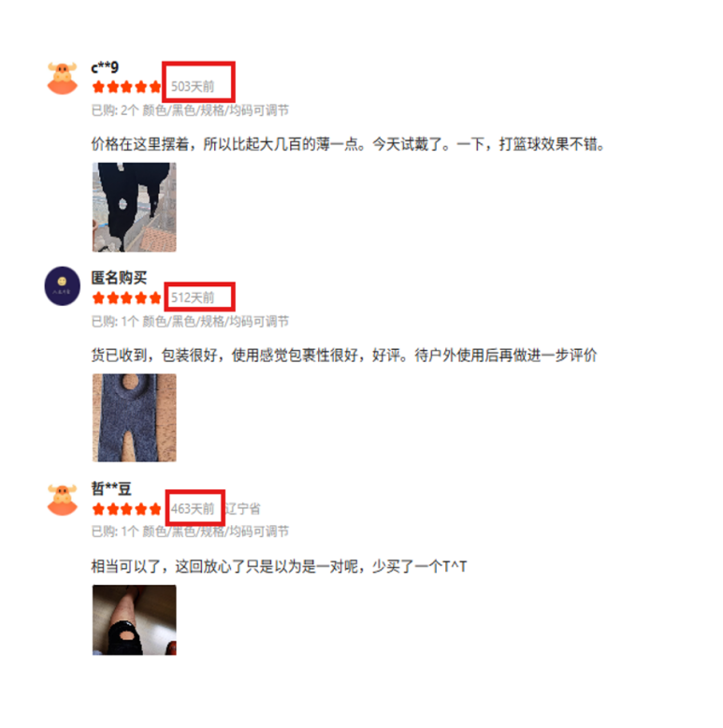The width and height of the screenshot is (723, 728).
Task: Click the username 匿名购买
Action: coord(119,278)
